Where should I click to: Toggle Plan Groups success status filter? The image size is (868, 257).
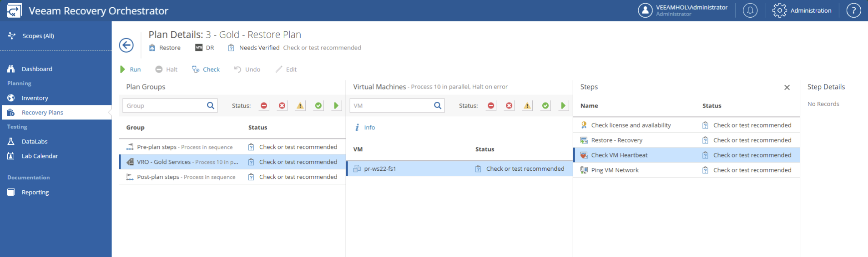click(318, 106)
